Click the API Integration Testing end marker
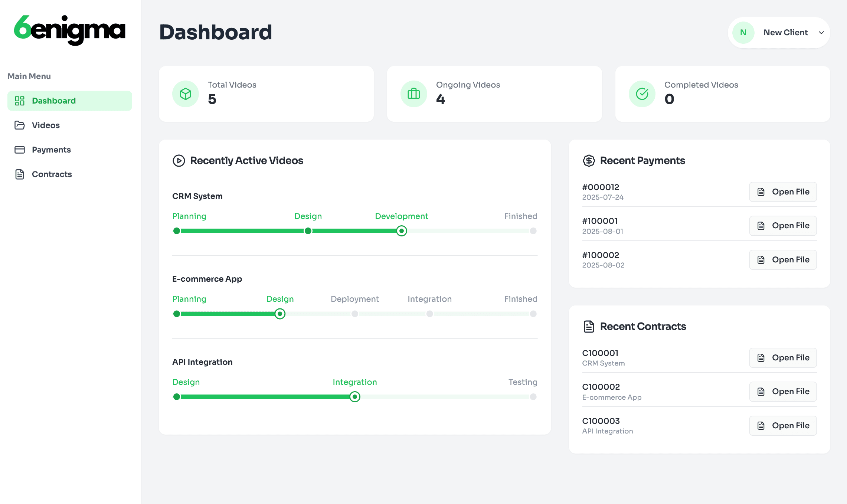This screenshot has width=847, height=504. 533,397
